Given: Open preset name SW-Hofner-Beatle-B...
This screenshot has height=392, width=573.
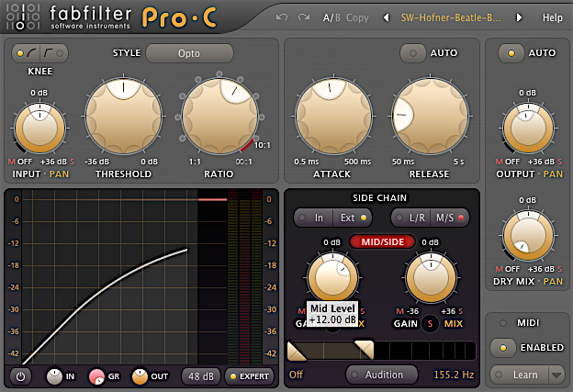Looking at the screenshot, I should point(451,17).
